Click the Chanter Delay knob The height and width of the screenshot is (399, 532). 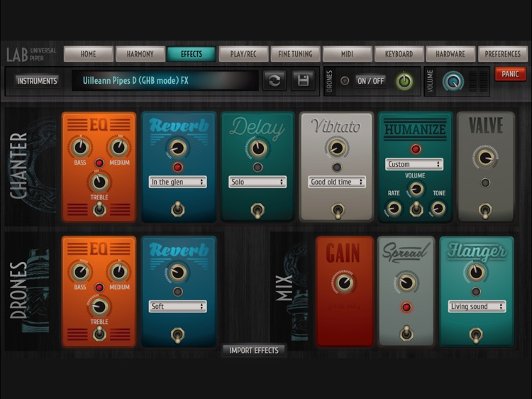tap(257, 148)
